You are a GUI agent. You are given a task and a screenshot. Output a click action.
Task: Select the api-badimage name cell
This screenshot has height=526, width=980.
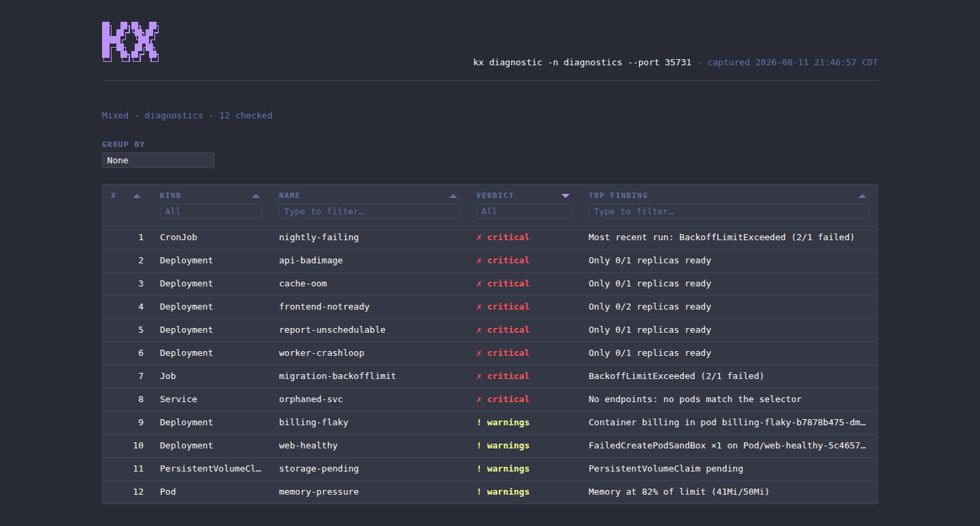(311, 261)
